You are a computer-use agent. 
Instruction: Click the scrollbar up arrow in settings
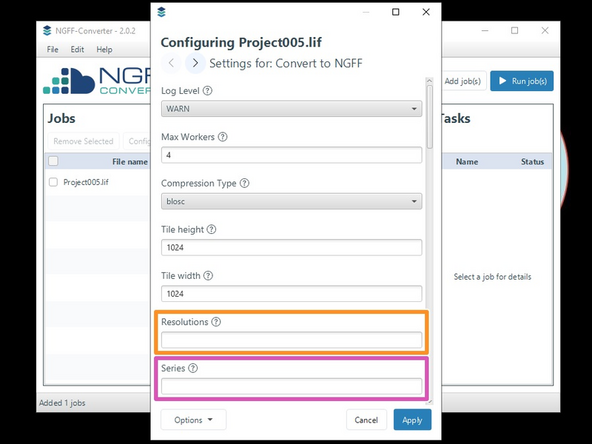429,81
